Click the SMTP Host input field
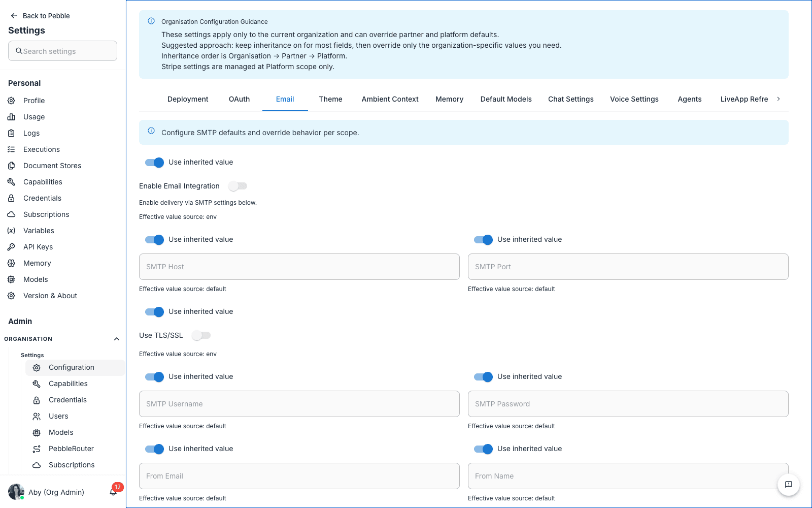 click(299, 267)
